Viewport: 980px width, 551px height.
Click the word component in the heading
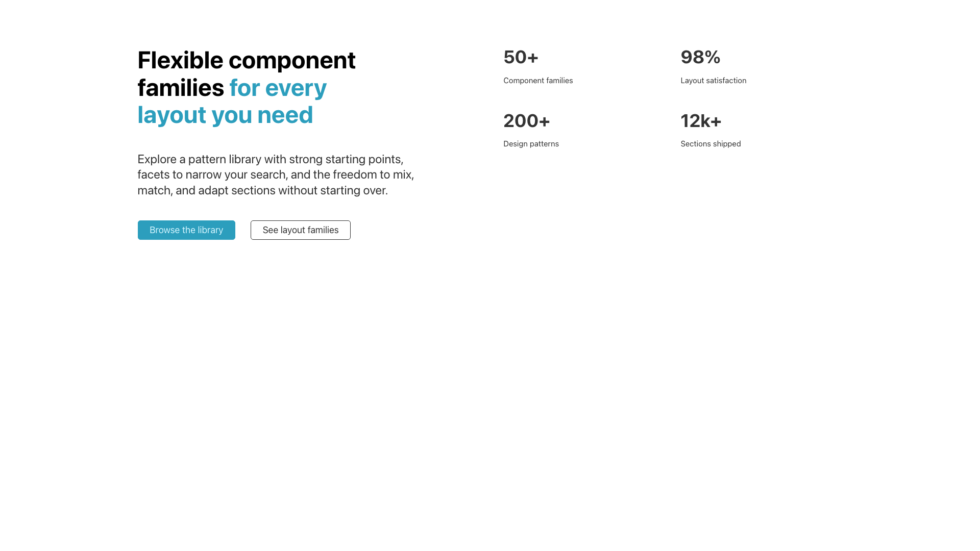(292, 60)
